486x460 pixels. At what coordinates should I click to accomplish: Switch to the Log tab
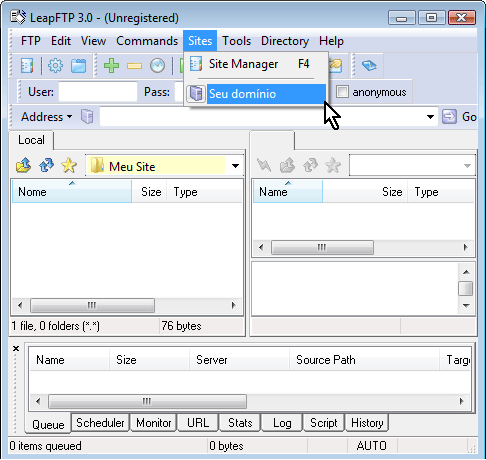click(x=282, y=423)
